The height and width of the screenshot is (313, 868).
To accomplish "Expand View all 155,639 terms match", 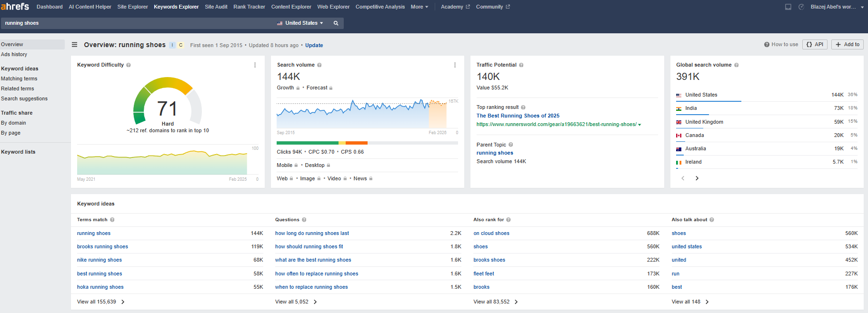I will 101,302.
